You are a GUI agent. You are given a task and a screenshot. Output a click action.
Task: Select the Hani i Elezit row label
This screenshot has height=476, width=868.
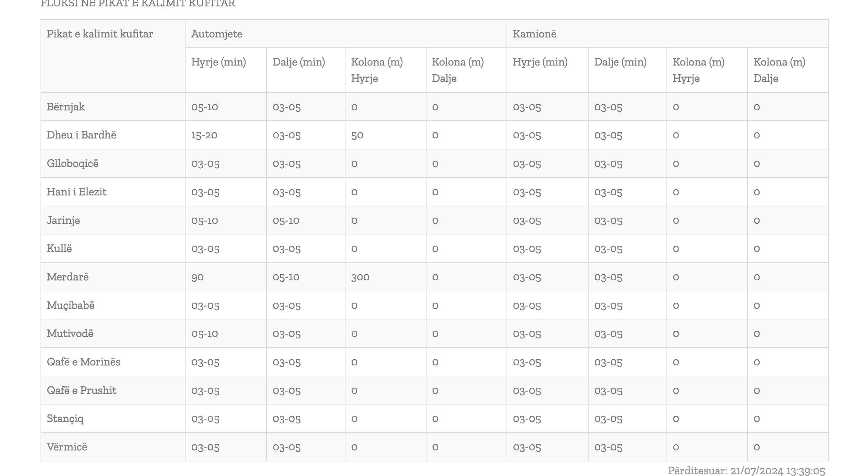pyautogui.click(x=77, y=192)
